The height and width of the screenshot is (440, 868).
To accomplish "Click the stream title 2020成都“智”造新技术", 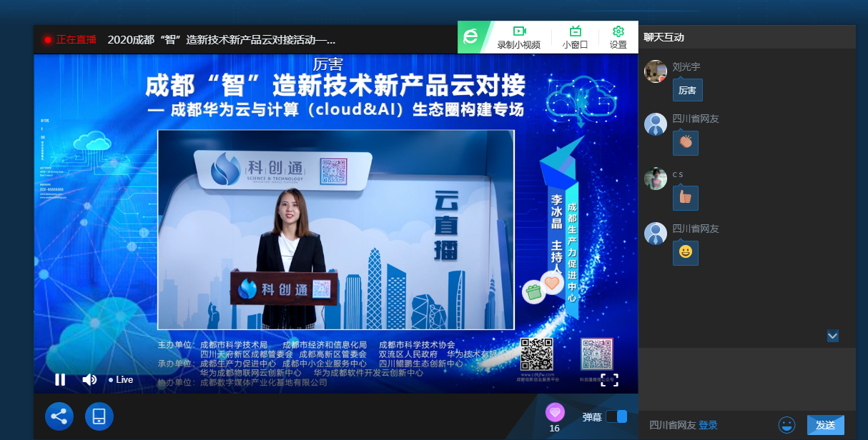I will click(x=222, y=39).
